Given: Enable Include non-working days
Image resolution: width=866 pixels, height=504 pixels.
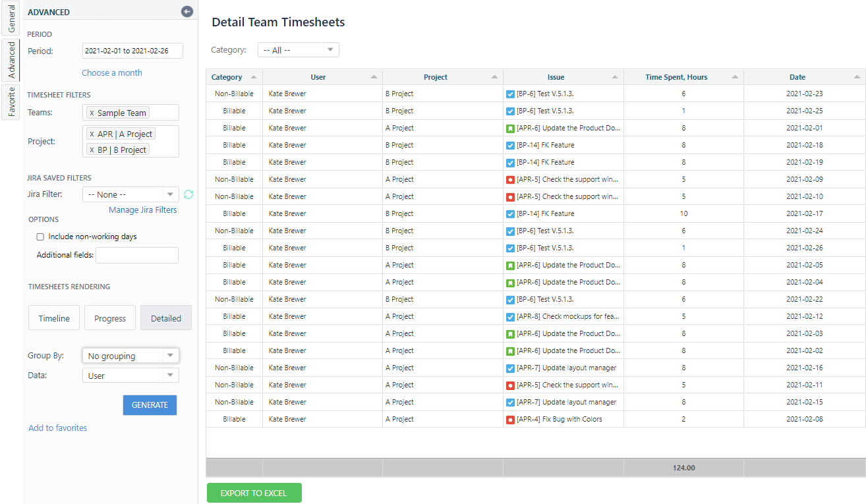Looking at the screenshot, I should 40,237.
